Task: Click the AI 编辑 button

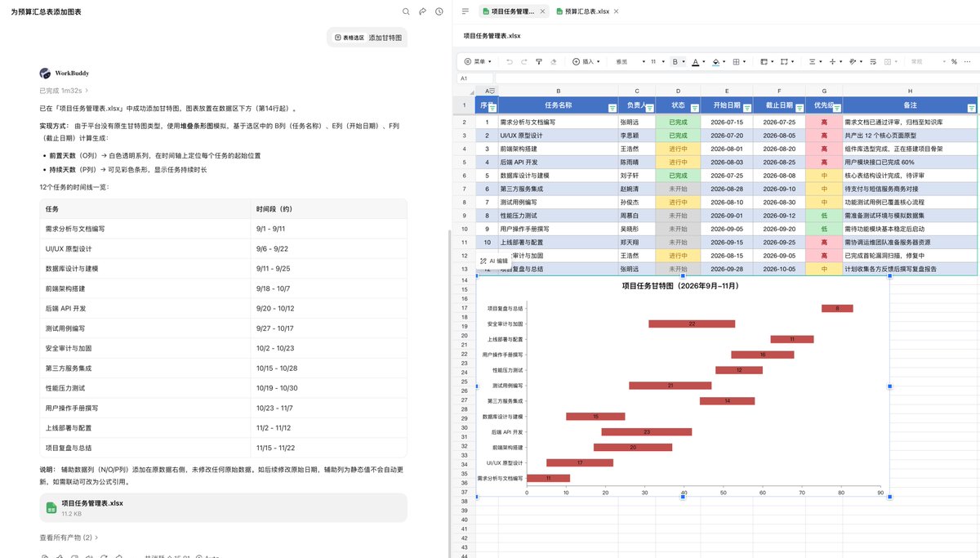Action: (x=494, y=261)
